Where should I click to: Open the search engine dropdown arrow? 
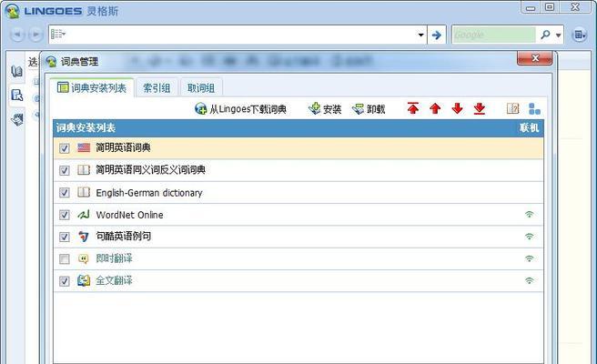(x=558, y=35)
